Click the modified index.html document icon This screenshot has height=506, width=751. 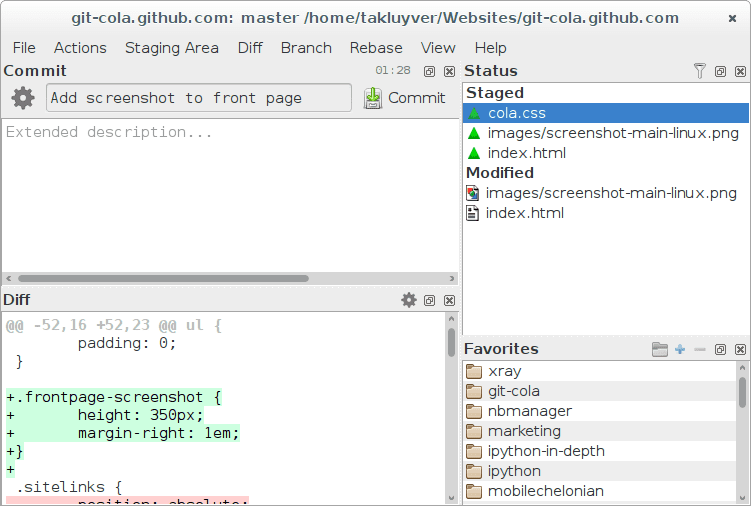[x=472, y=213]
